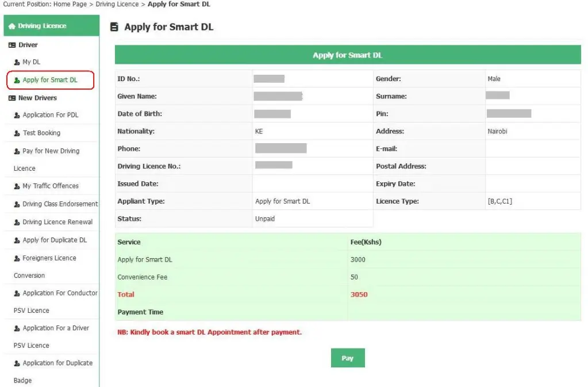Viewport: 588px width, 387px height.
Task: Click the document icon beside the page title
Action: coord(114,27)
